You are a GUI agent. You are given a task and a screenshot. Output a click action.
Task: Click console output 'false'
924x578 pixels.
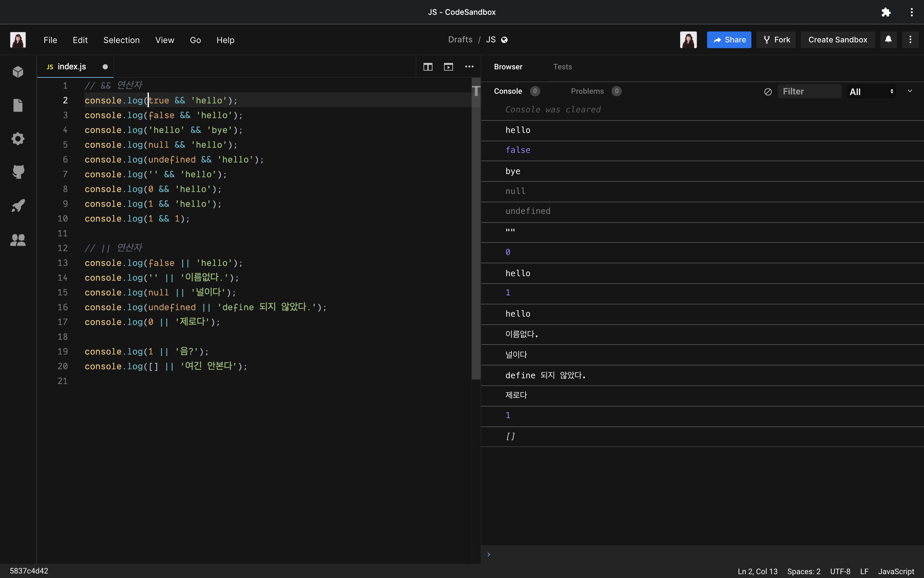point(518,150)
